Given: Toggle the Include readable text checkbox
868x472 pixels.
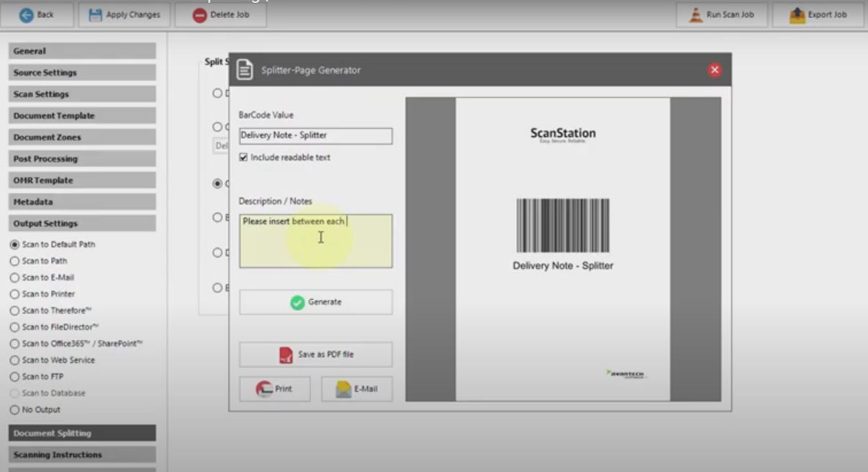Looking at the screenshot, I should (x=243, y=157).
